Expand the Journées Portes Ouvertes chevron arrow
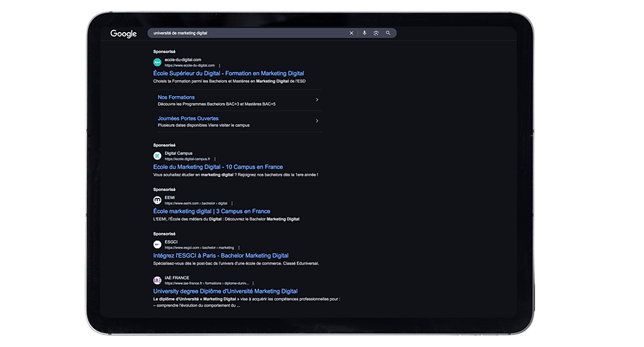Viewport: 644px width, 347px height. point(316,121)
